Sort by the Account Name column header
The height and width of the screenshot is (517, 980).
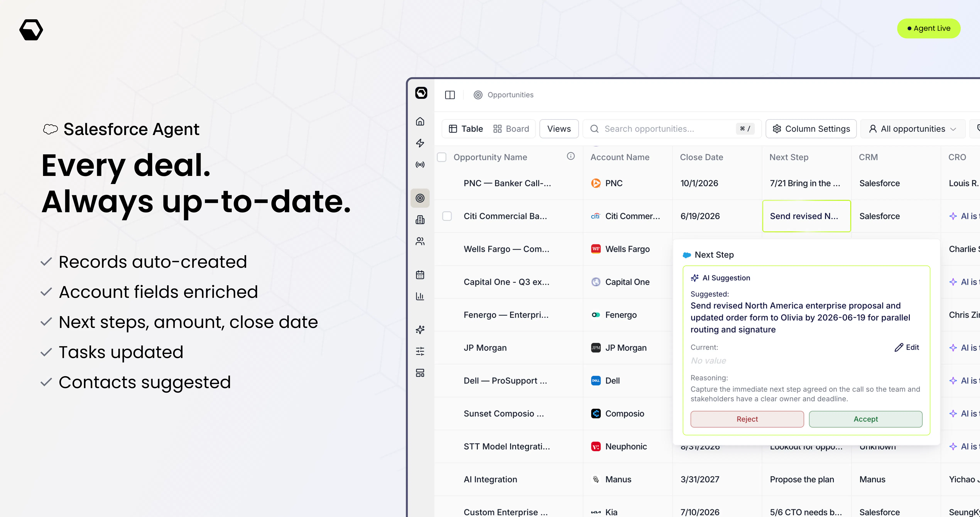pos(620,157)
